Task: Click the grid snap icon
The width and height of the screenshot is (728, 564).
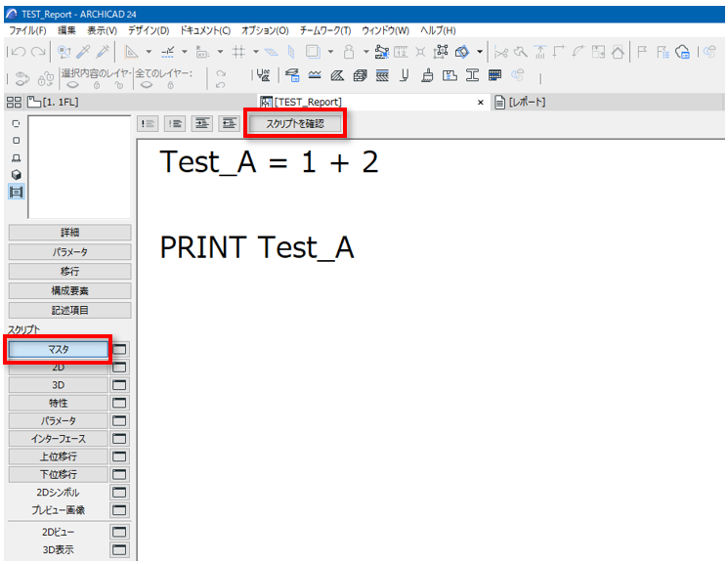Action: (x=238, y=52)
